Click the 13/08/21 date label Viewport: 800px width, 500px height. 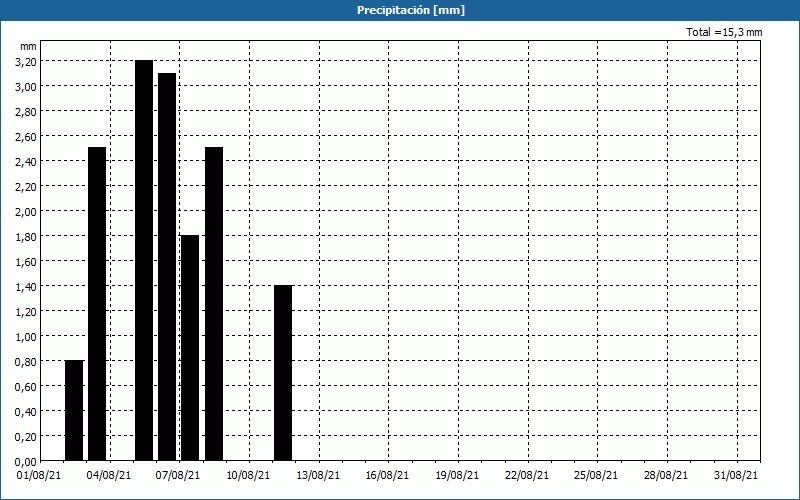click(x=318, y=476)
